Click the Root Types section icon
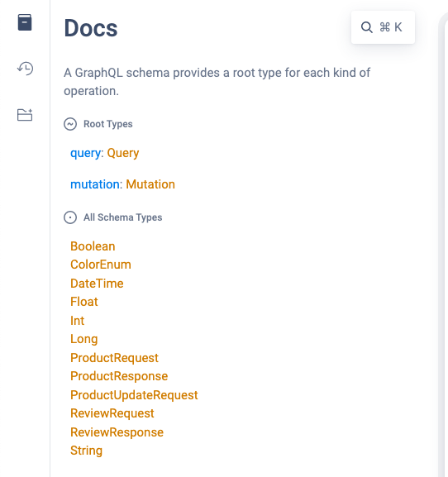This screenshot has width=448, height=477. 70,124
